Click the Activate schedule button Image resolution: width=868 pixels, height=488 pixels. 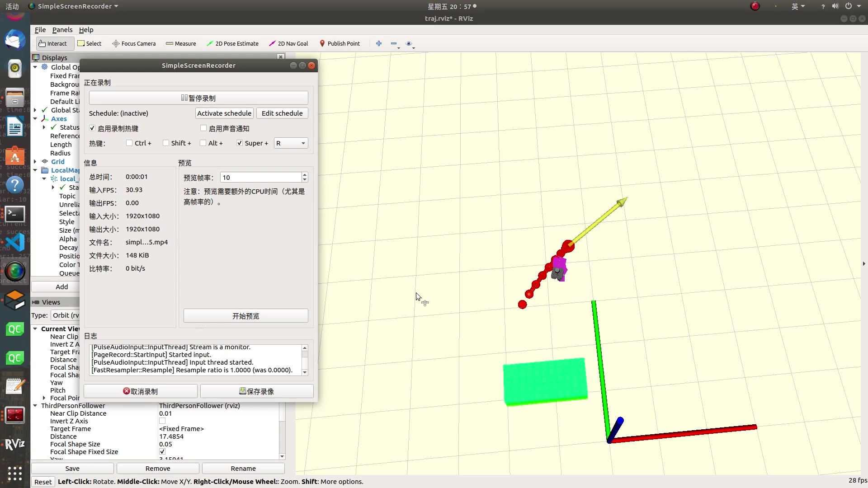[x=224, y=113]
